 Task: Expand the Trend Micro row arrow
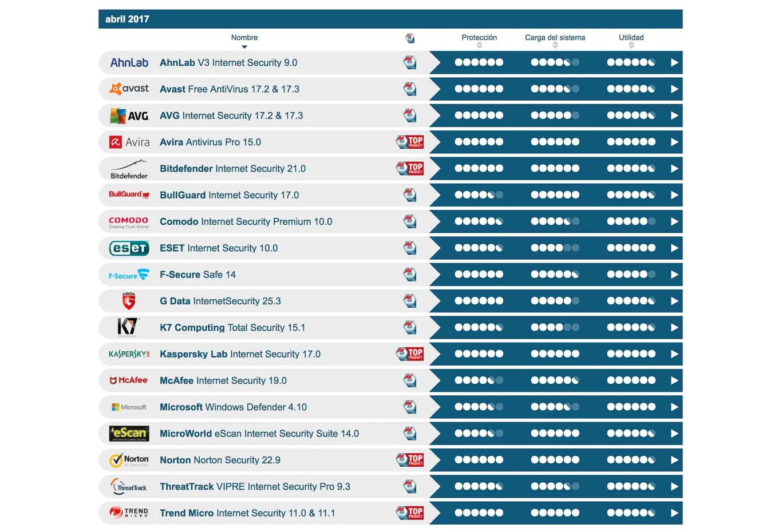pyautogui.click(x=674, y=513)
